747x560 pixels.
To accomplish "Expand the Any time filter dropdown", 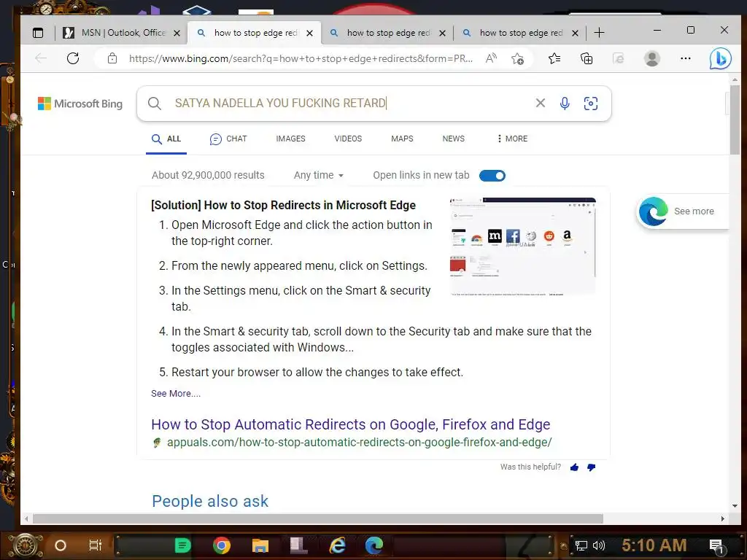I will (x=318, y=175).
